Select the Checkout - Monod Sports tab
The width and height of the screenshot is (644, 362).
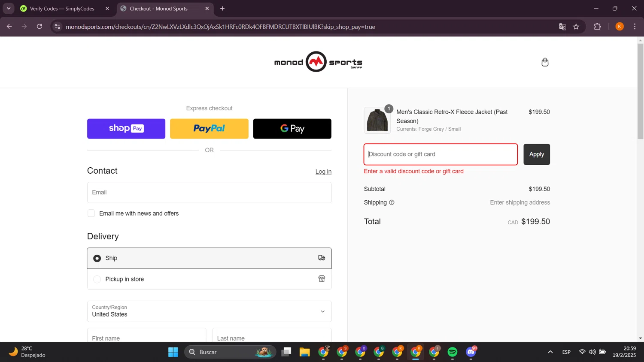[x=158, y=9]
